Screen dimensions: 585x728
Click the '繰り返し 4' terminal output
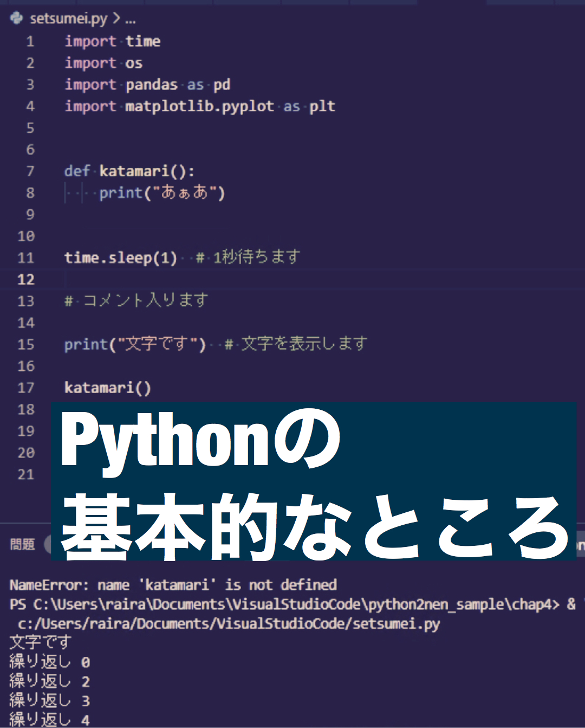50,720
